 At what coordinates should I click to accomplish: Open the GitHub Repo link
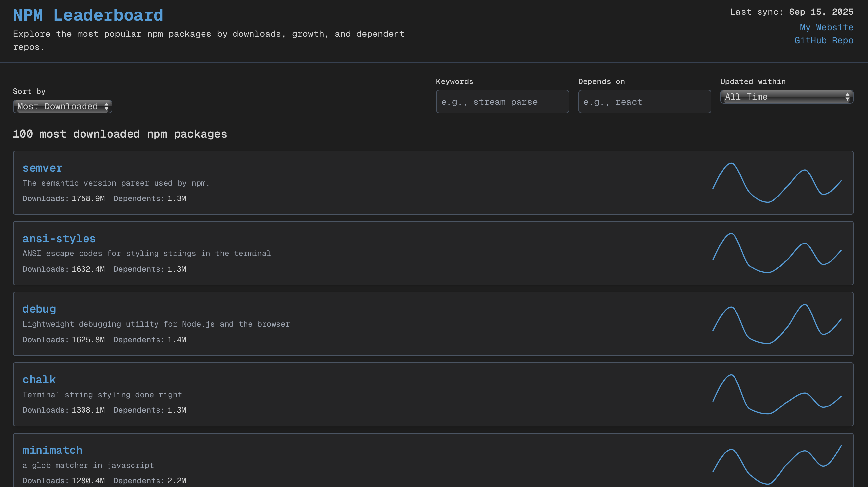click(824, 40)
